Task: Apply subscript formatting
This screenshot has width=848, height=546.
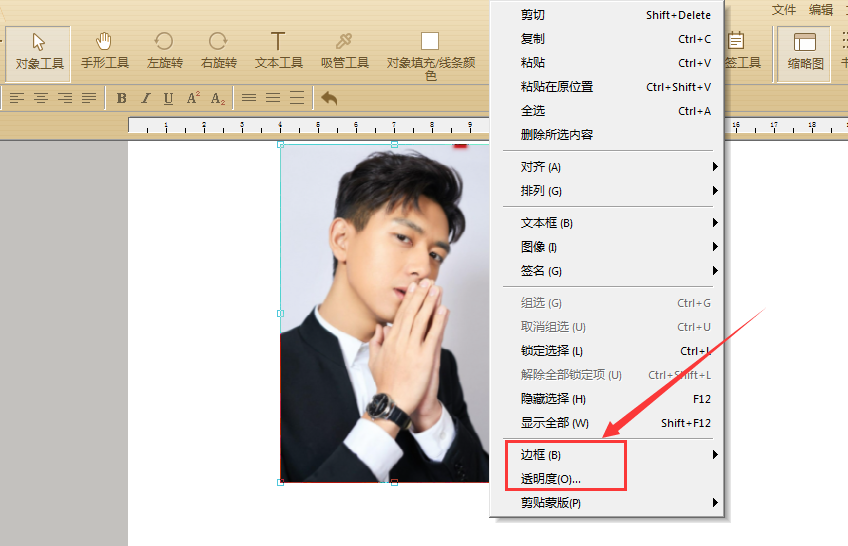Action: coord(217,98)
